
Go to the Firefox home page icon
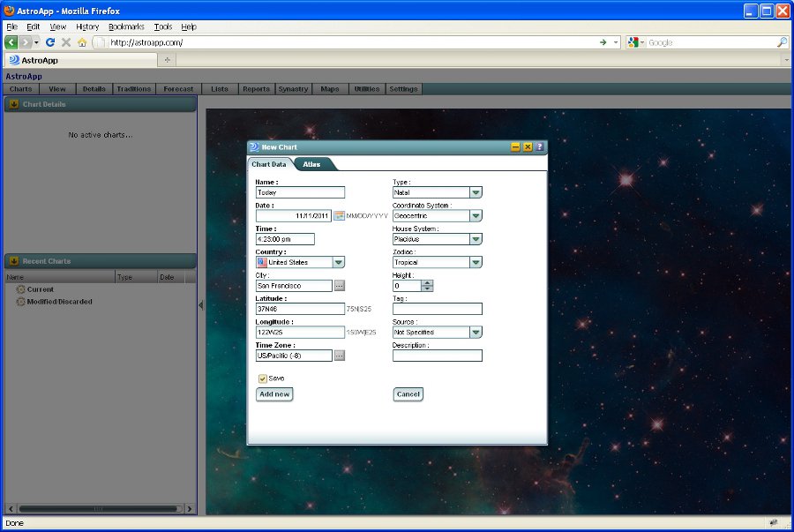click(82, 42)
